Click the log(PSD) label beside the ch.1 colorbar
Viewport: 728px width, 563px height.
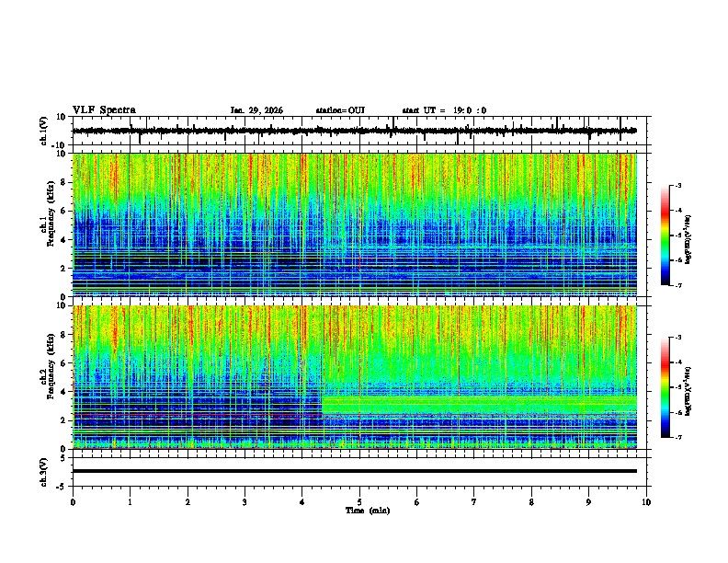688,240
